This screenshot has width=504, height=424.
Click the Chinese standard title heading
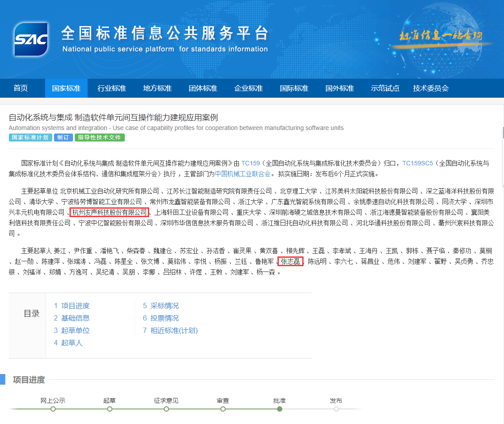(113, 118)
